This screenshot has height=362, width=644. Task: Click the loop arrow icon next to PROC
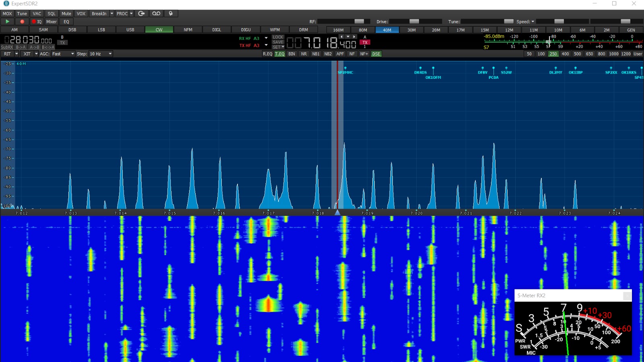click(x=141, y=14)
